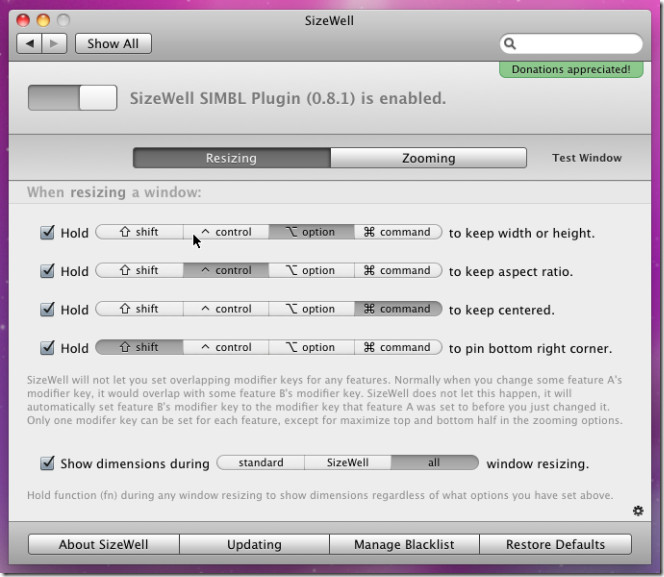Select control for keep width or height
Screen dimensions: 664x577
[x=226, y=232]
